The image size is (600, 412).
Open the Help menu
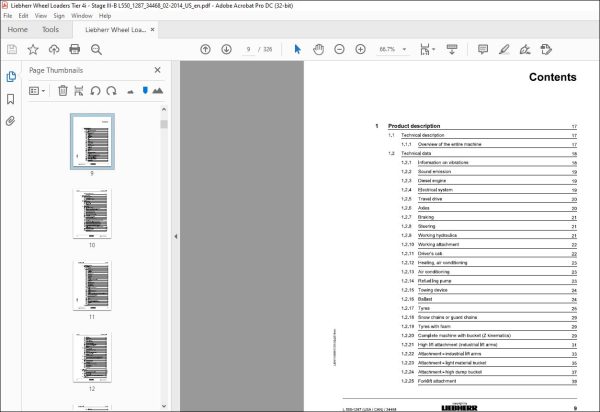tap(105, 16)
